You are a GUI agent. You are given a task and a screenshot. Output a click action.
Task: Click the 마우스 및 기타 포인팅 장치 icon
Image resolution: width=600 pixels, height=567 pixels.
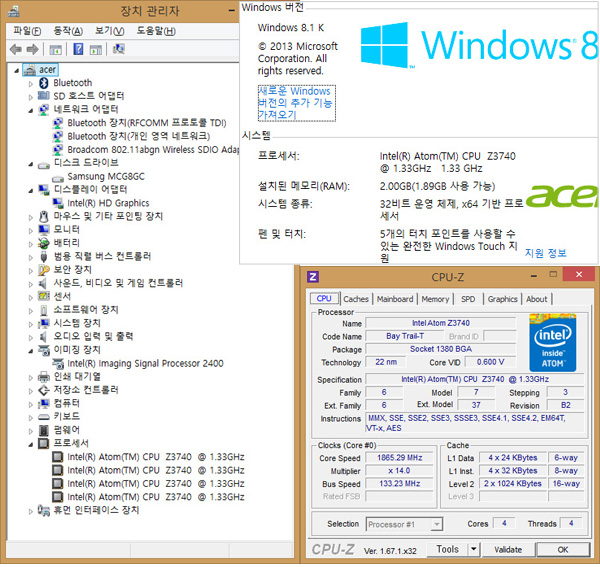click(44, 217)
